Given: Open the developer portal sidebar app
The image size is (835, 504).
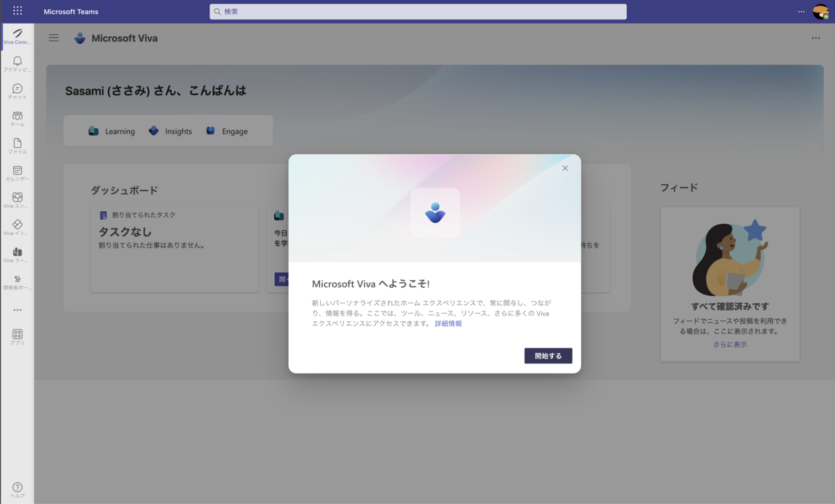Looking at the screenshot, I should tap(17, 281).
